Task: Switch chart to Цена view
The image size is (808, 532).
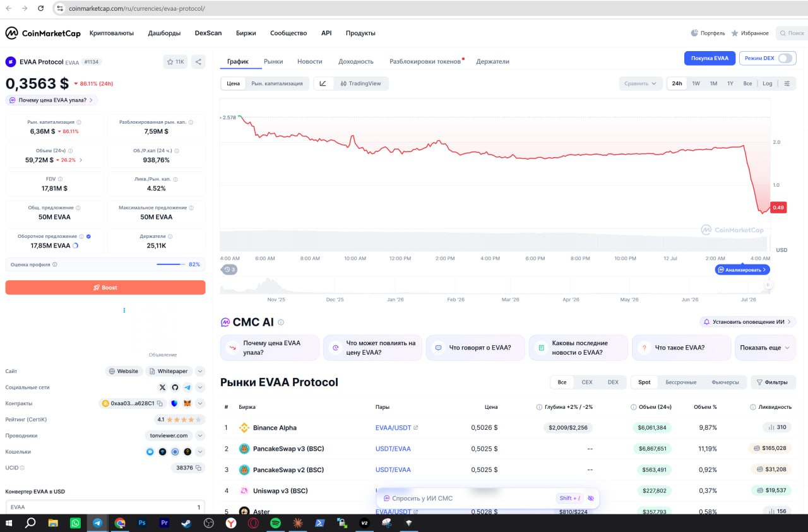Action: pyautogui.click(x=233, y=83)
